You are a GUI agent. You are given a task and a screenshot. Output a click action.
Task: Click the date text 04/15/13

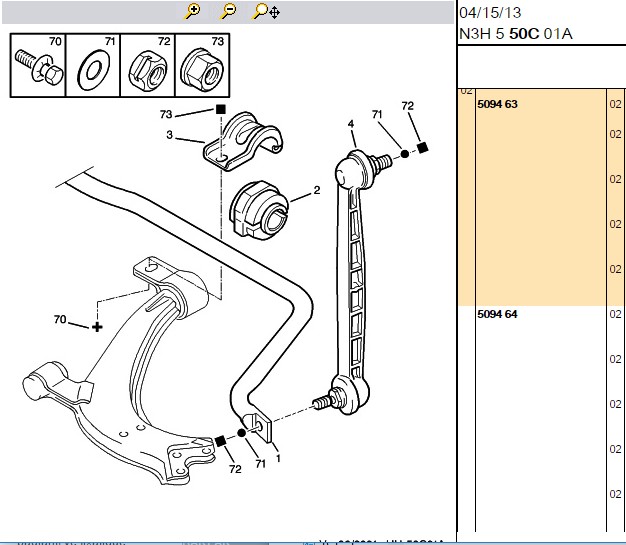490,13
